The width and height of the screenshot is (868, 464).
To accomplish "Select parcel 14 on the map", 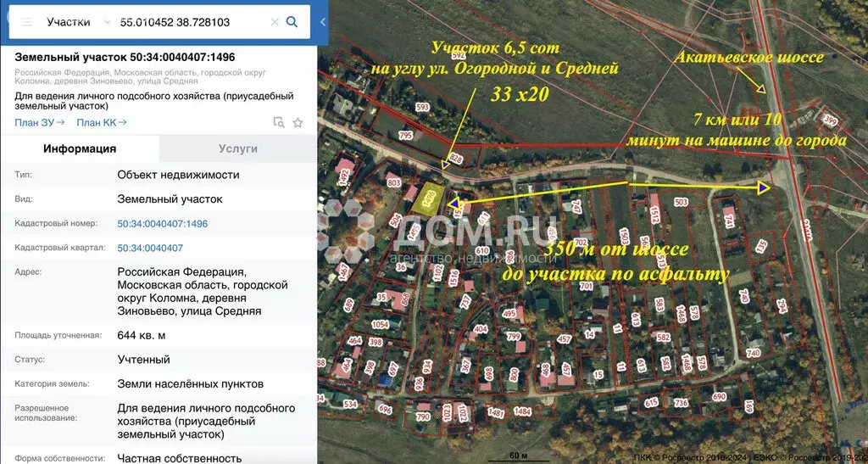I will point(590,335).
